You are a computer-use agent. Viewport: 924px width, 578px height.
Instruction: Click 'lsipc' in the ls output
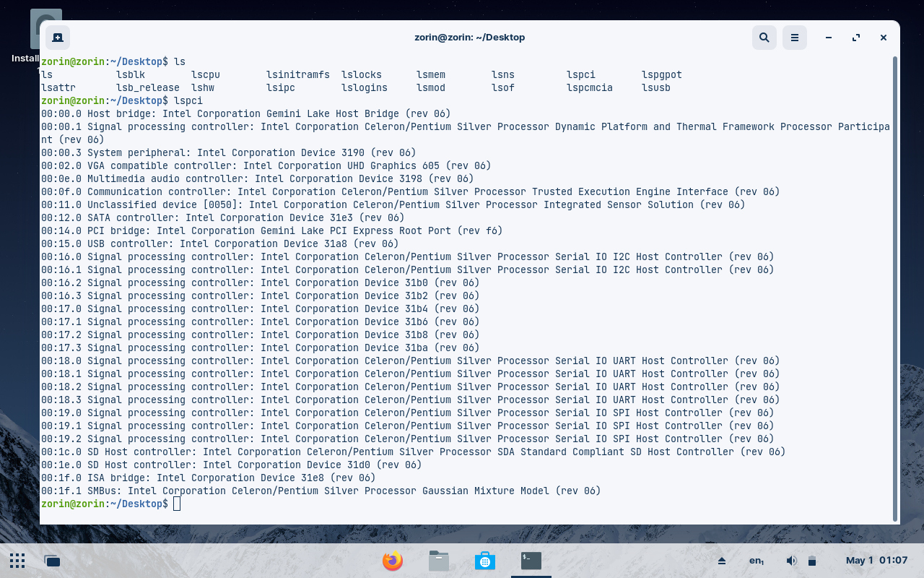click(281, 87)
